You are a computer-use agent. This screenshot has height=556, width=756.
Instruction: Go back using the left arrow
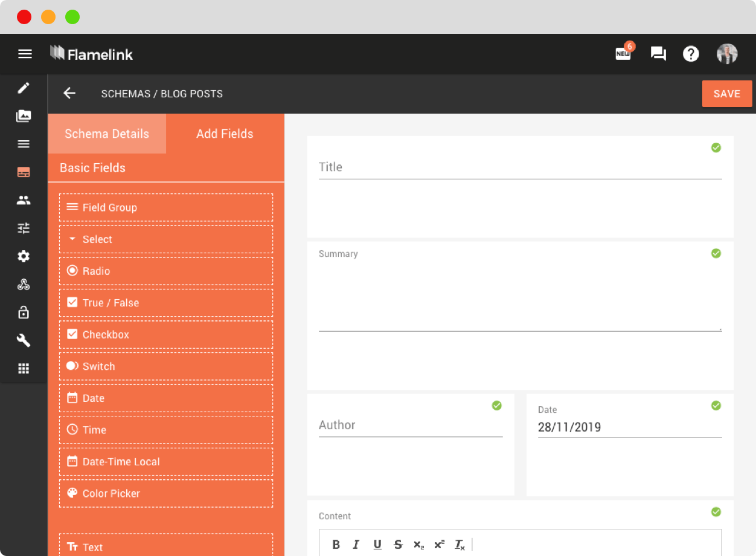click(69, 93)
